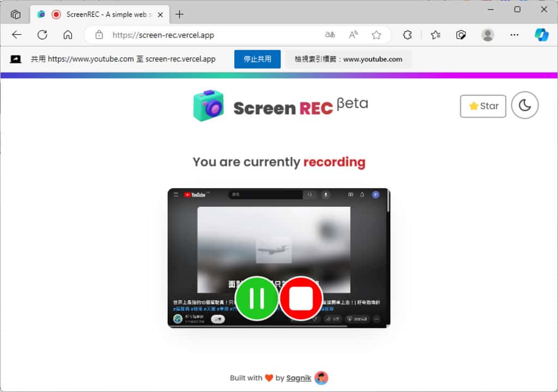Open browser essentials icon
This screenshot has height=392, width=558.
461,35
